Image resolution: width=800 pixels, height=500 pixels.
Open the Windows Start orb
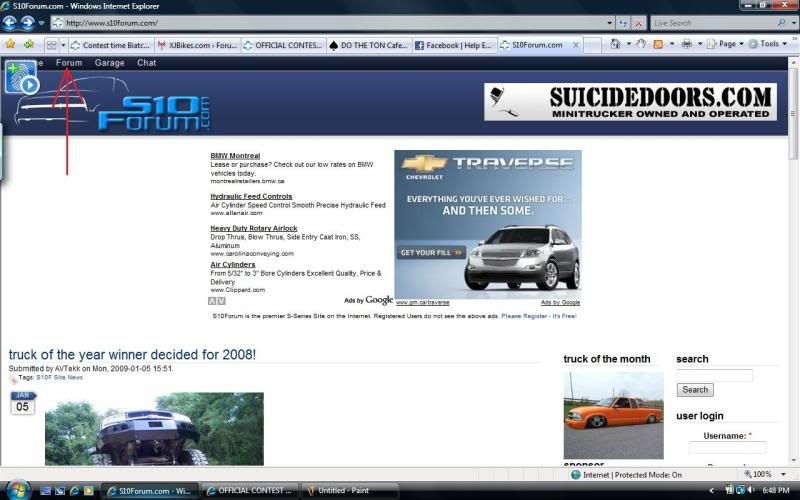(17, 490)
